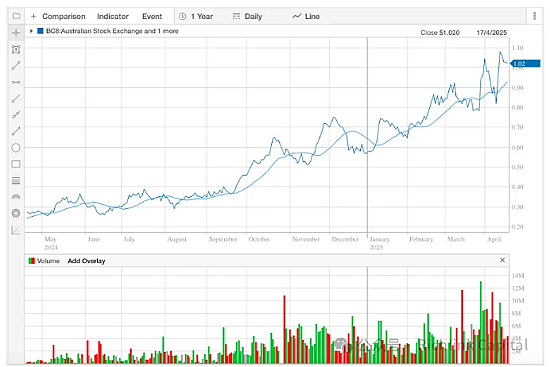Click the BC8 blue color swatch
550x367 pixels.
click(40, 31)
